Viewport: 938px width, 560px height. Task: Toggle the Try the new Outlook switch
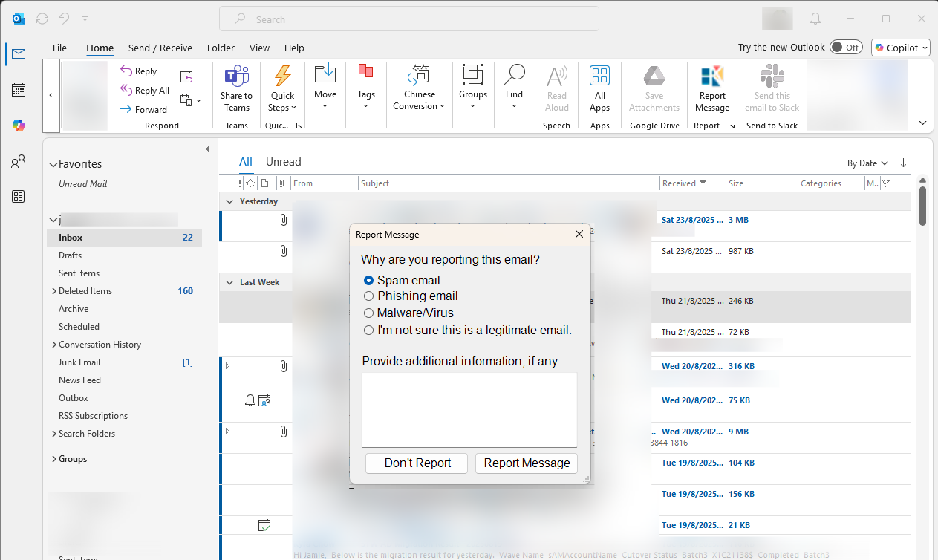pyautogui.click(x=845, y=48)
